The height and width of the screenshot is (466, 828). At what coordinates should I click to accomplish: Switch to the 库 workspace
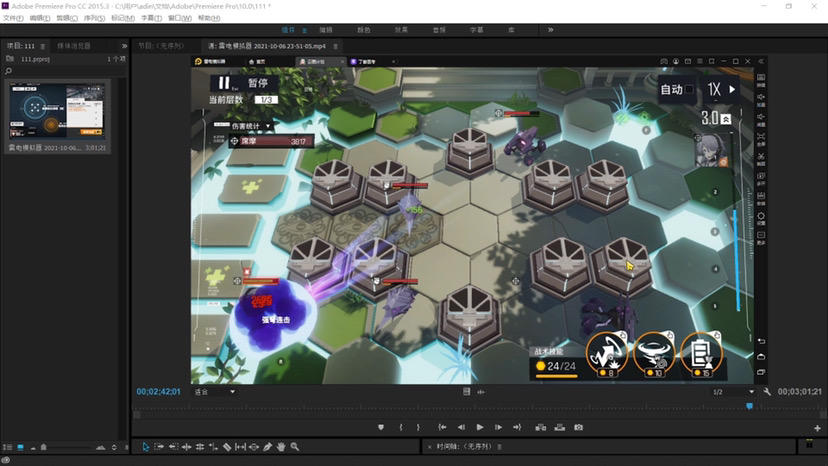[x=511, y=30]
